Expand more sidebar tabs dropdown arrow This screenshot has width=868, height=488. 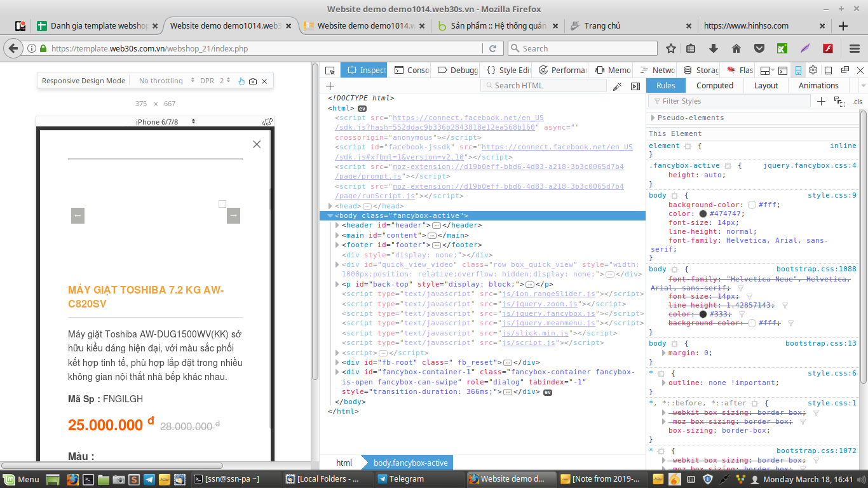[x=863, y=86]
